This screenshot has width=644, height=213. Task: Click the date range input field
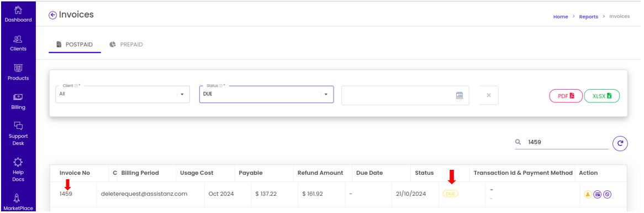[405, 95]
